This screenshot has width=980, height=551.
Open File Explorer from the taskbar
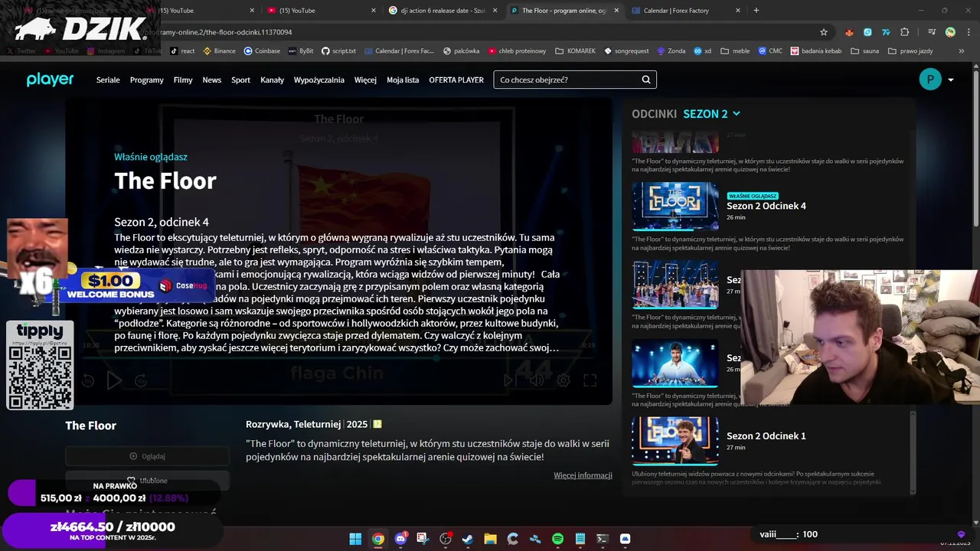[x=490, y=539]
